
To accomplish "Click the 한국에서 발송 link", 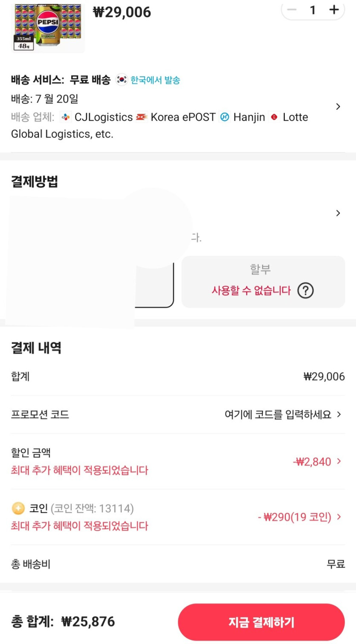I will pyautogui.click(x=155, y=80).
